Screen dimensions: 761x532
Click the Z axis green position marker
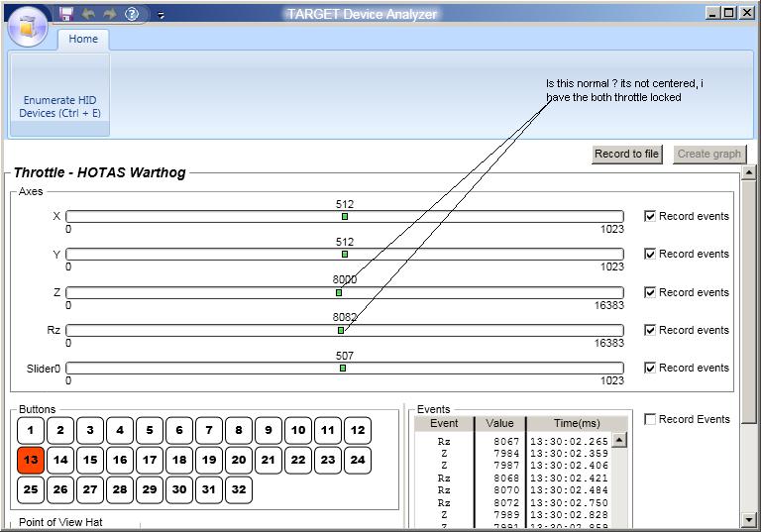339,292
